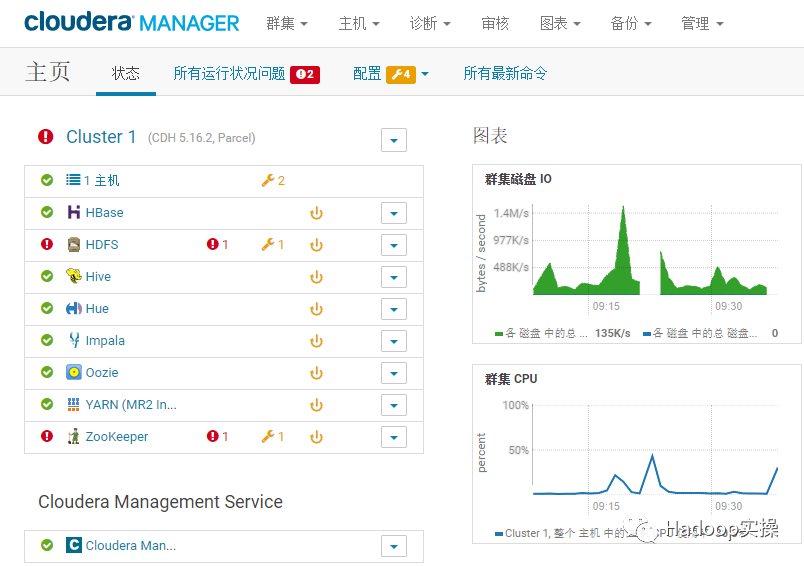This screenshot has width=804, height=566.
Task: Open the Cloudera Man... service link
Action: click(131, 545)
